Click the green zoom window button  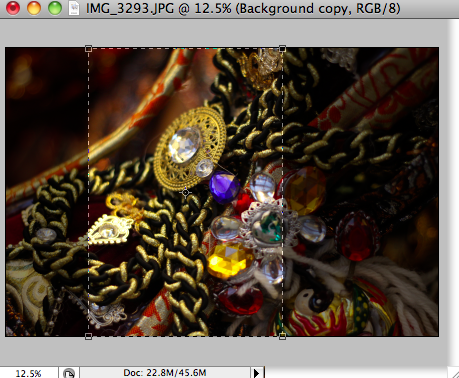pos(55,8)
